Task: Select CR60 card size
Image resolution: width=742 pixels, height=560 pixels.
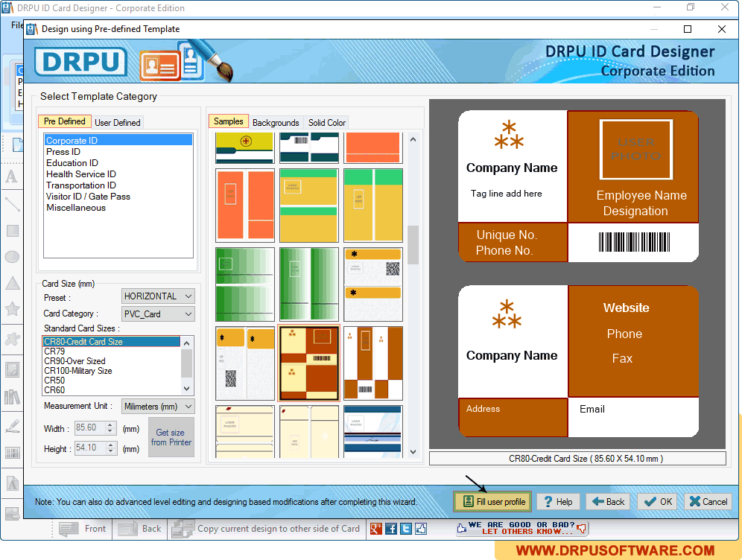Action: (112, 390)
